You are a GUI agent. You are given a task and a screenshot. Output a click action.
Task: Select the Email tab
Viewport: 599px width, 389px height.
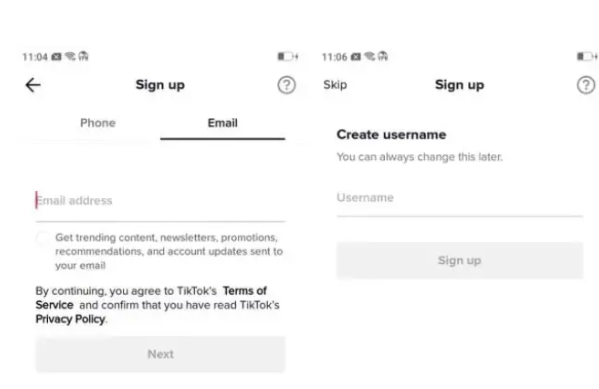[223, 123]
